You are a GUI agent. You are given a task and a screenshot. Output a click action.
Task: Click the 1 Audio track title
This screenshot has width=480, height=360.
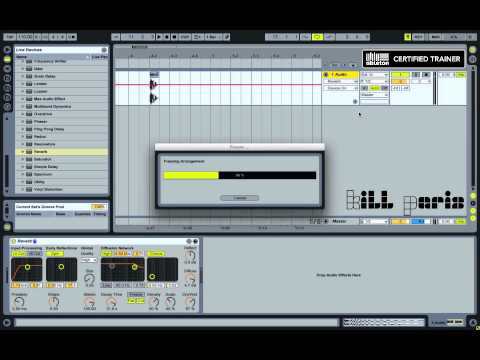click(x=340, y=75)
